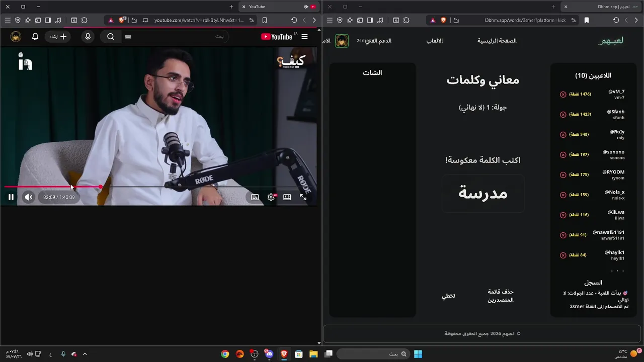Switch YouTube player to theater mode

[x=287, y=197]
